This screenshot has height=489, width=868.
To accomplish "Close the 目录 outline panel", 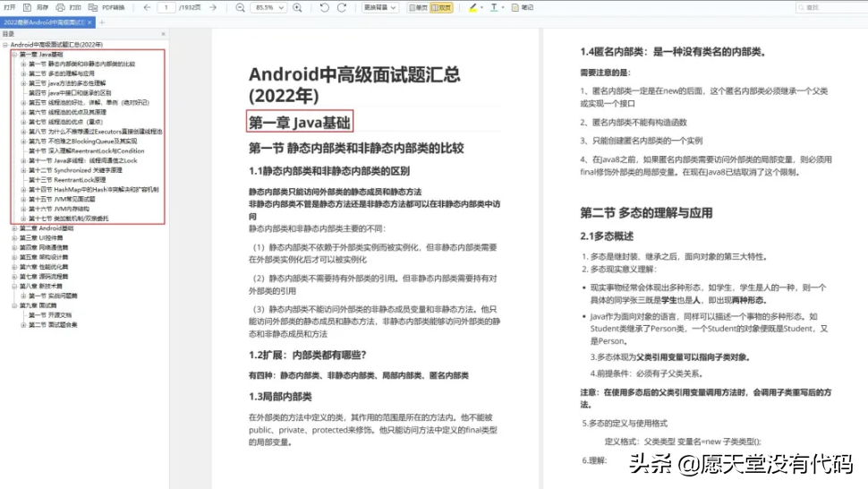I will click(x=163, y=34).
